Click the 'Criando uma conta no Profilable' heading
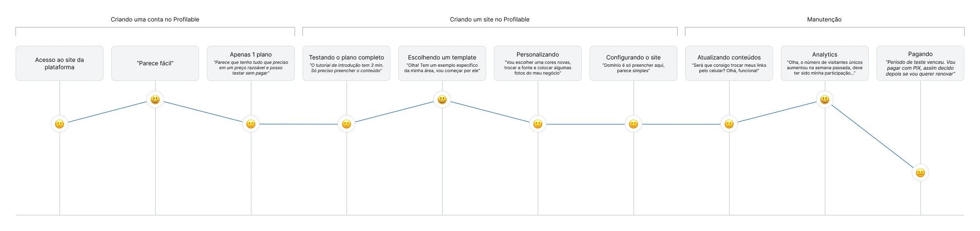980x231 pixels. [x=155, y=19]
